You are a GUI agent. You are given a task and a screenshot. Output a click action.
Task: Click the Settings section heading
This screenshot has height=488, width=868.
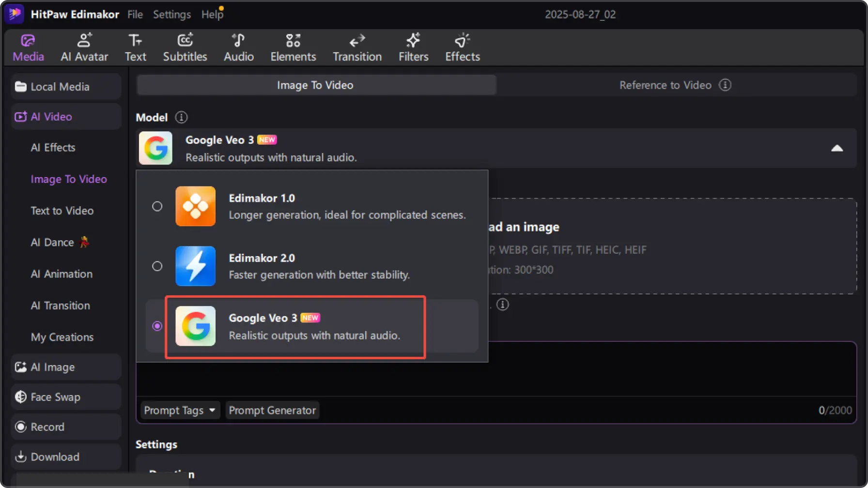pos(156,444)
